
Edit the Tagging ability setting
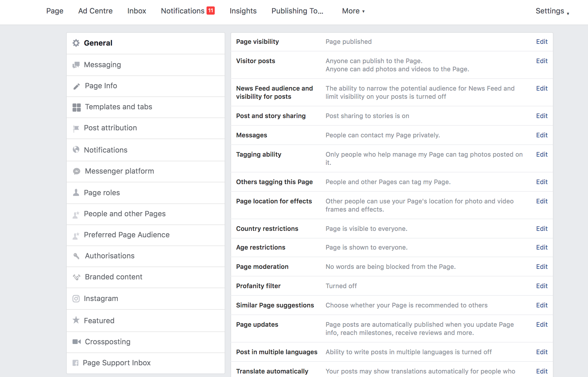[542, 154]
